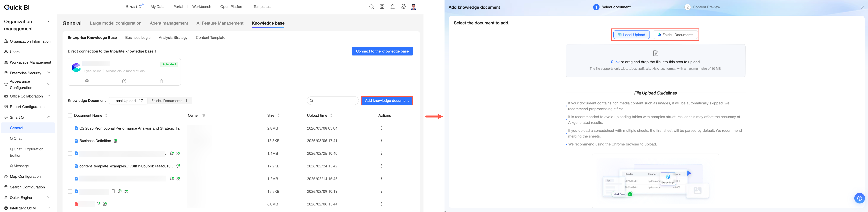Expand Appearance Configuration menu
The image size is (868, 212).
pyautogui.click(x=49, y=84)
